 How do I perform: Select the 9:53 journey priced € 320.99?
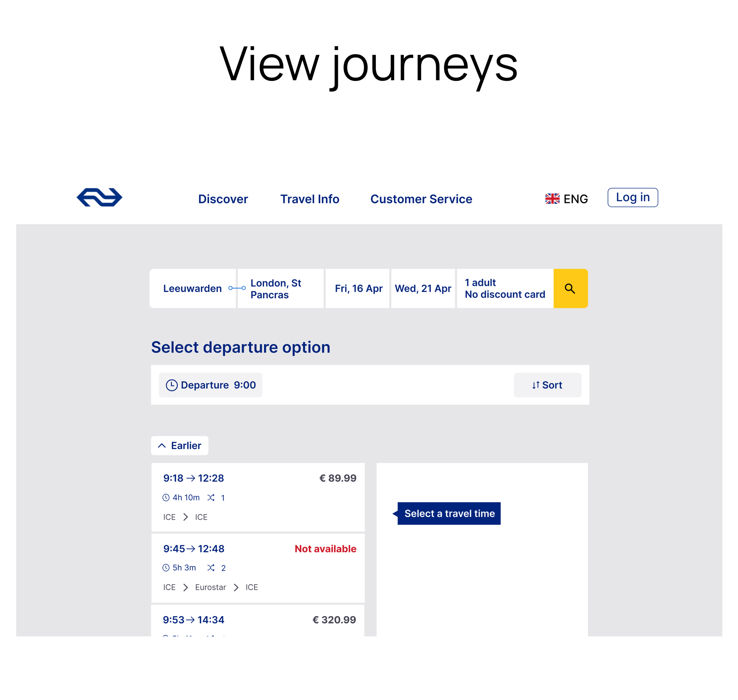[258, 620]
